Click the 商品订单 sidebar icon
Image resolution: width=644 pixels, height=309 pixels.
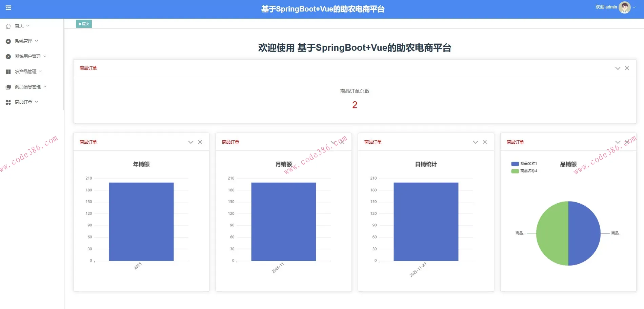tap(8, 102)
